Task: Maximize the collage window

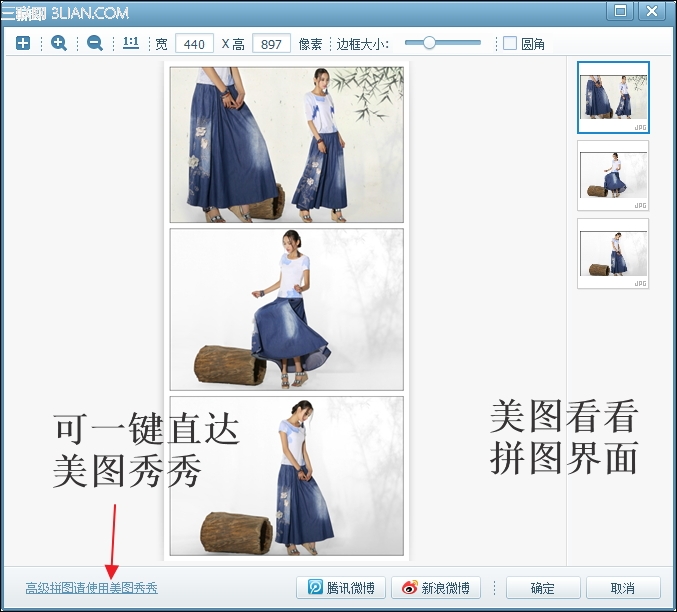Action: tap(620, 11)
